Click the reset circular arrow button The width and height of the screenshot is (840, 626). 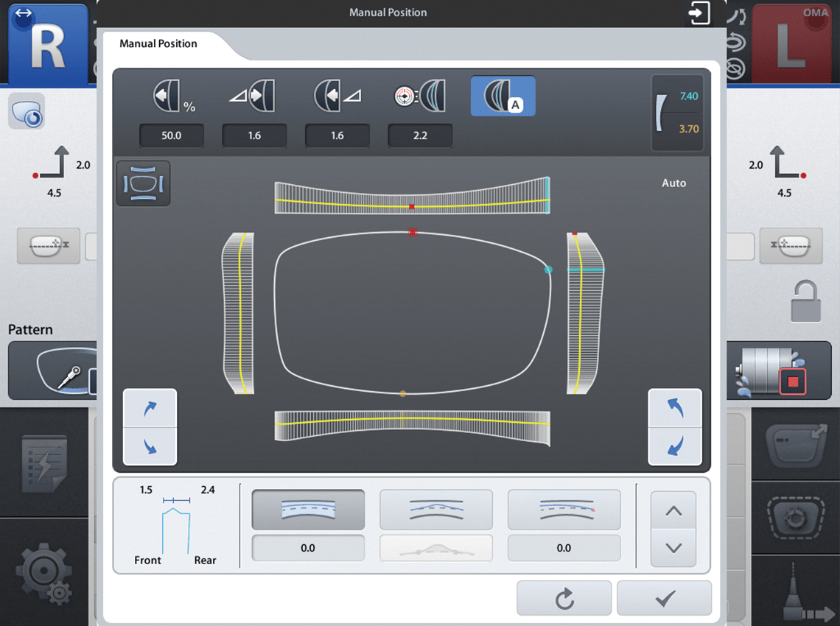tap(564, 598)
